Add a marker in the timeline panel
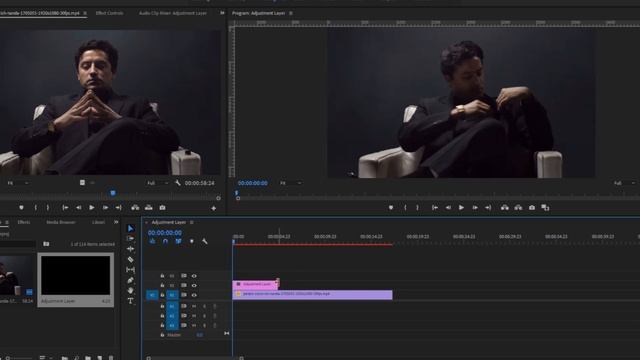This screenshot has height=360, width=640. pyautogui.click(x=192, y=241)
